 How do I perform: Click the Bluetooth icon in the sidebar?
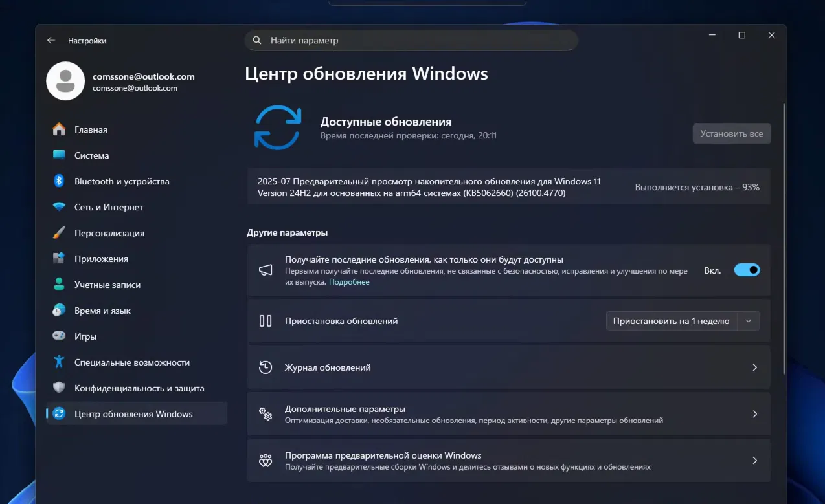coord(59,181)
